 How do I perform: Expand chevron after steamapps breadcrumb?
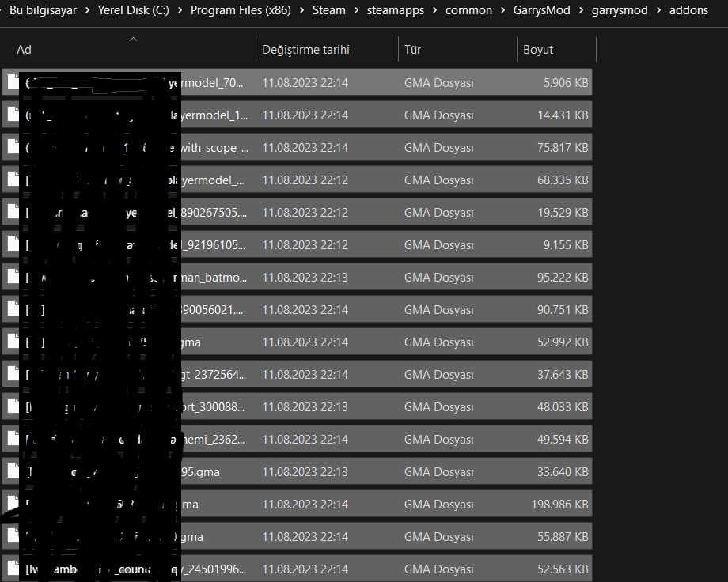coord(434,10)
